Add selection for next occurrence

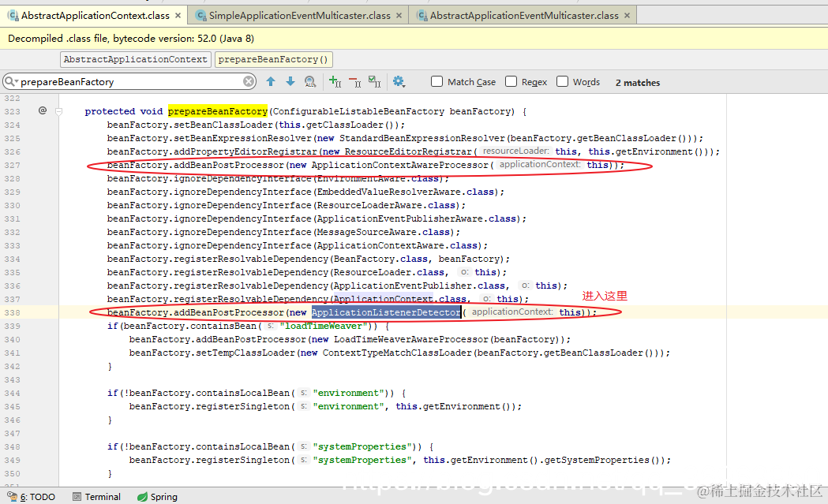point(335,81)
